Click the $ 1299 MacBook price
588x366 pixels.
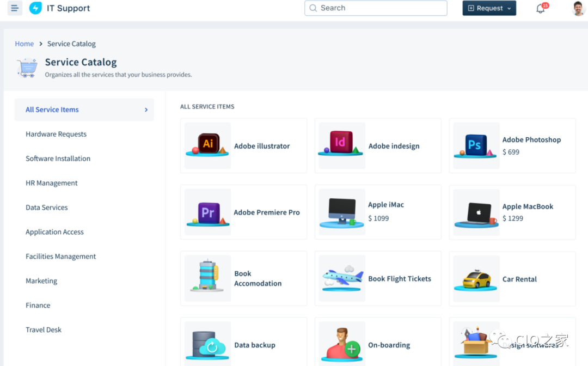(x=513, y=218)
